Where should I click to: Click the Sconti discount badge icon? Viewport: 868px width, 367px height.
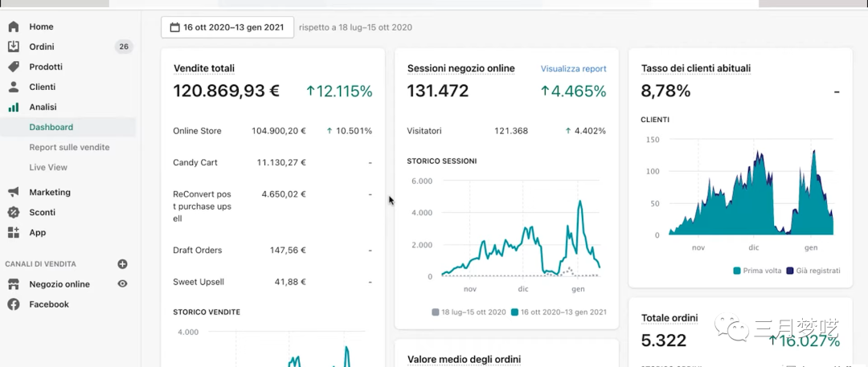tap(14, 212)
